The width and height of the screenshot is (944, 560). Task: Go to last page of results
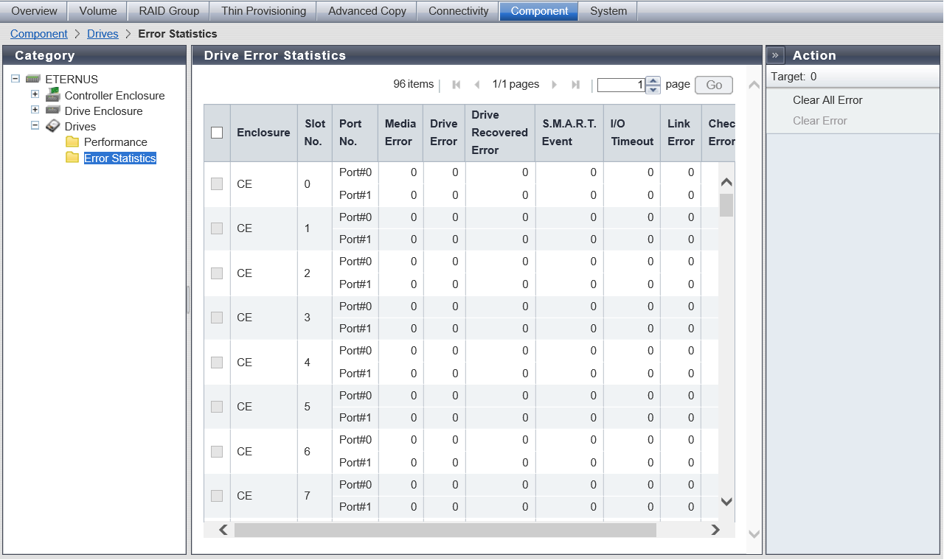[575, 85]
